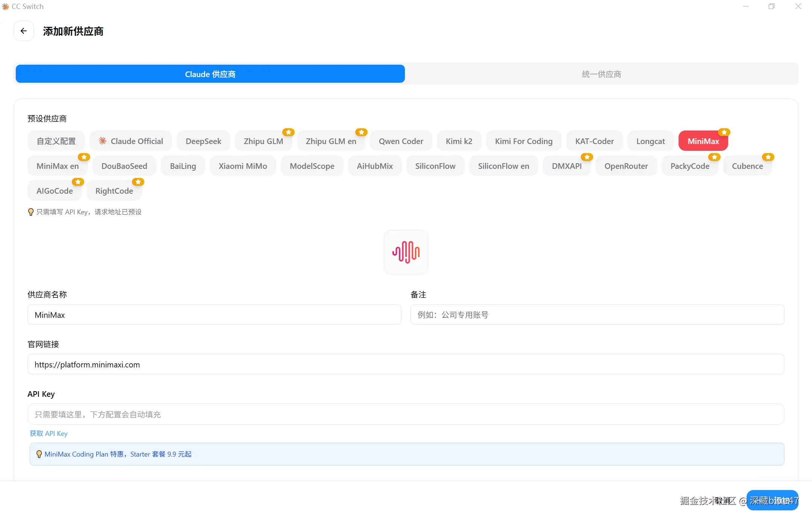Click the MiniMax waveform logo icon
Image resolution: width=812 pixels, height=519 pixels.
(406, 252)
